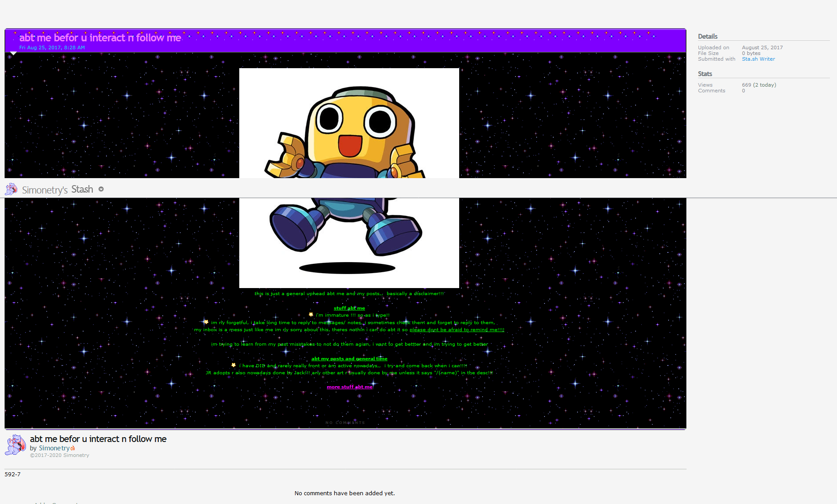Viewport: 837px width, 504px height.
Task: Click the 'Simonetry's' text in Stash header
Action: [x=45, y=190]
